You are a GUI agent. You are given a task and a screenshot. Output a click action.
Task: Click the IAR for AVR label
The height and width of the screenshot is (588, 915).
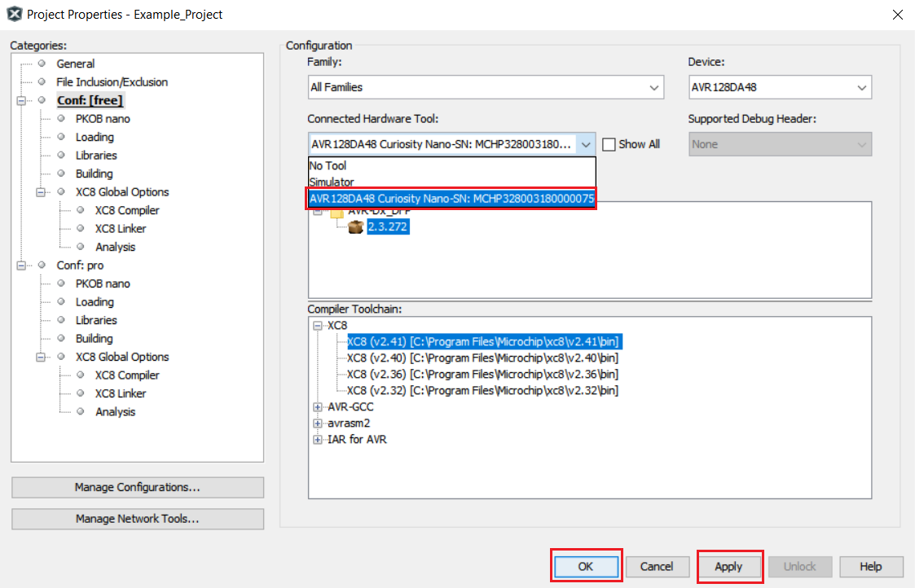click(x=357, y=440)
